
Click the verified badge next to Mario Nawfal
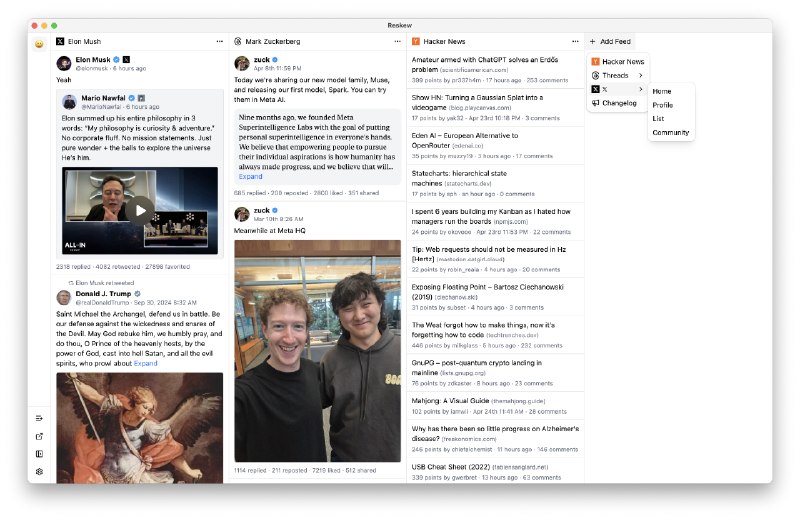(x=132, y=98)
